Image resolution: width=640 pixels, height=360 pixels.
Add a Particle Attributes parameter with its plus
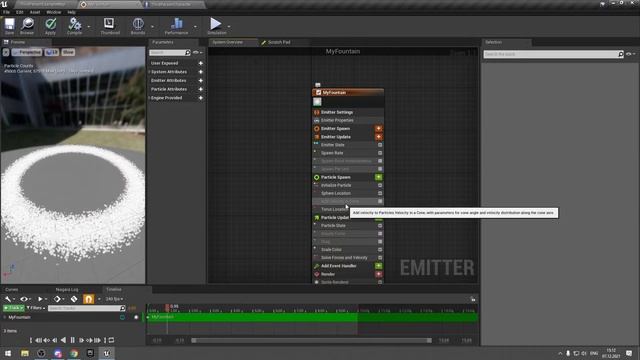[x=200, y=89]
